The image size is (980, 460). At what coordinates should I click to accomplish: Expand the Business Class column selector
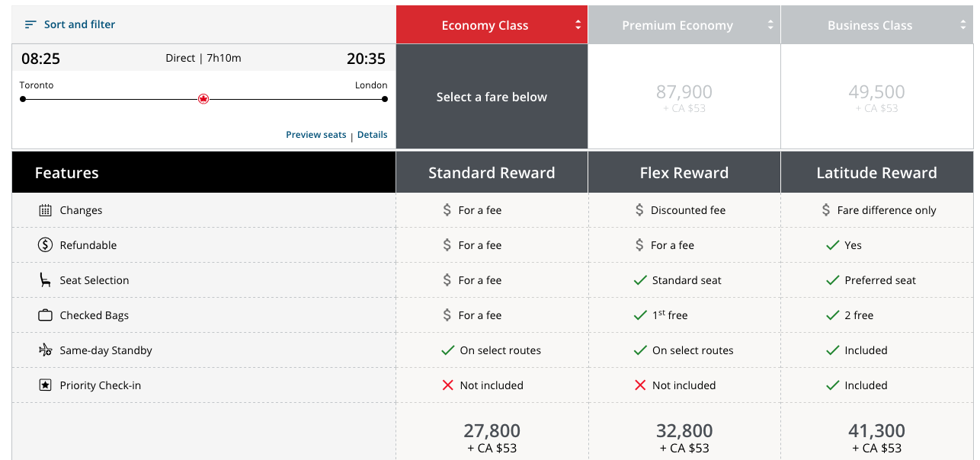962,24
